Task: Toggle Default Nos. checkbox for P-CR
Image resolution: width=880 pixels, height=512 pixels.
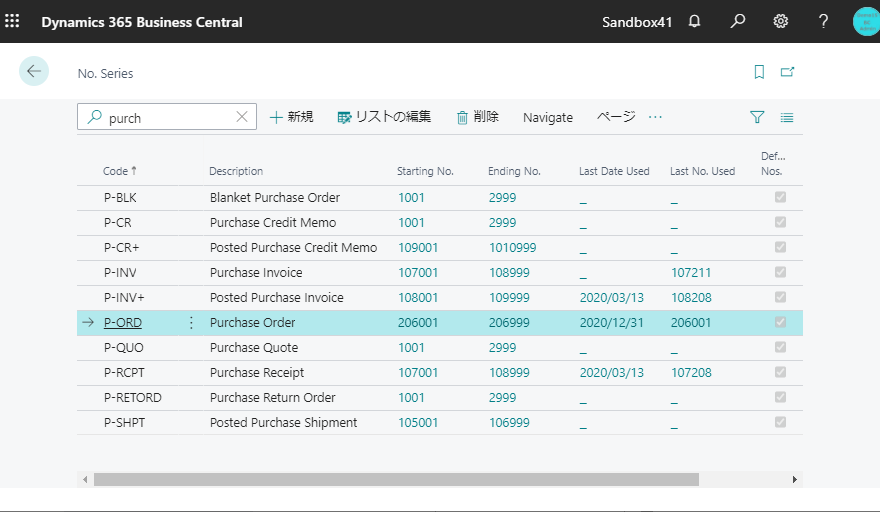Action: pos(780,222)
